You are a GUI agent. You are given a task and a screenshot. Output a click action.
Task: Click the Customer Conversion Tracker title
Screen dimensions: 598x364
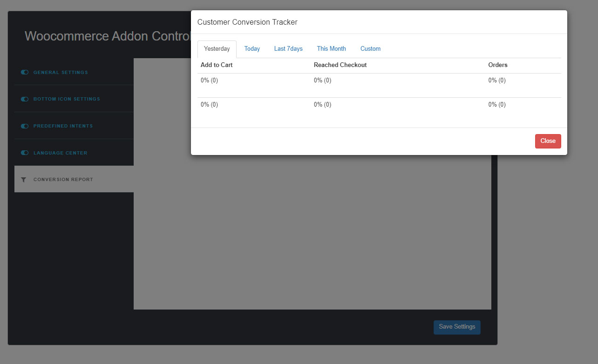point(247,22)
